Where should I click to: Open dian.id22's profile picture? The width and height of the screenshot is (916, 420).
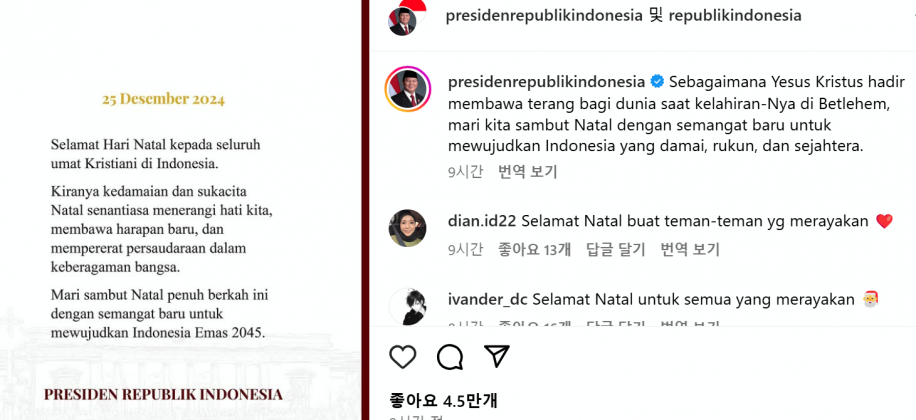(x=407, y=228)
